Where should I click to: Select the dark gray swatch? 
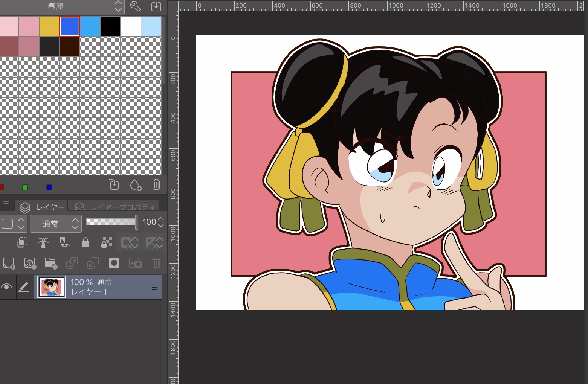49,47
